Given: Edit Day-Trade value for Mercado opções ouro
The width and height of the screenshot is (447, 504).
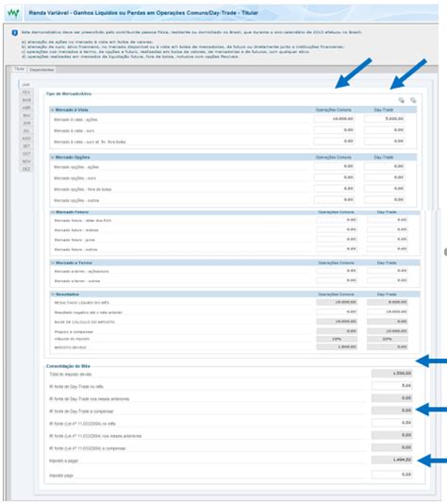Looking at the screenshot, I should [x=384, y=177].
